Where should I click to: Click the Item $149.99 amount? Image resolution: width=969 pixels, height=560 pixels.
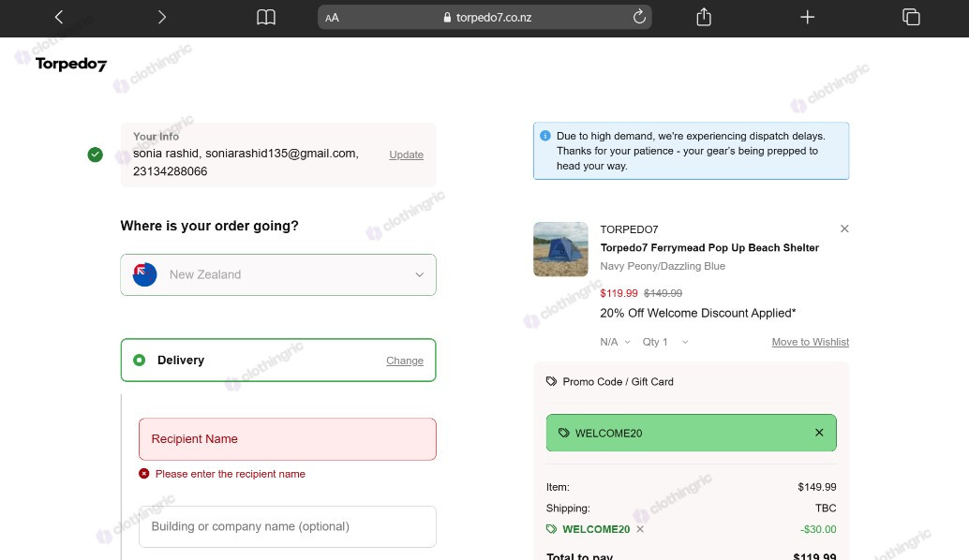click(817, 487)
